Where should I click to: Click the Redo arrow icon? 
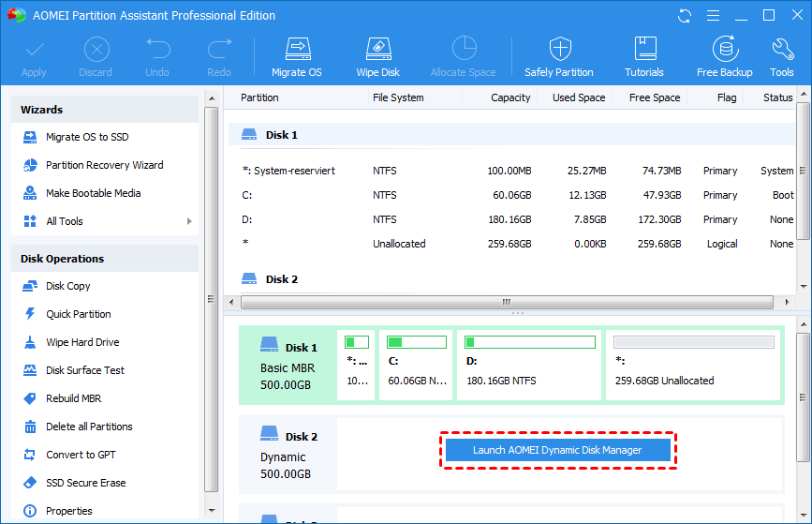tap(219, 50)
